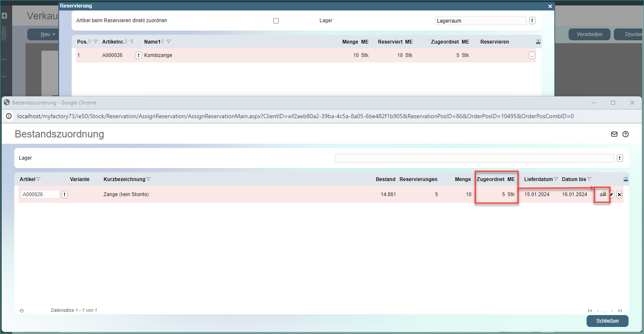Open lookup '!' beside Bestandszuordnung Lager field
This screenshot has height=334, width=644.
point(620,158)
